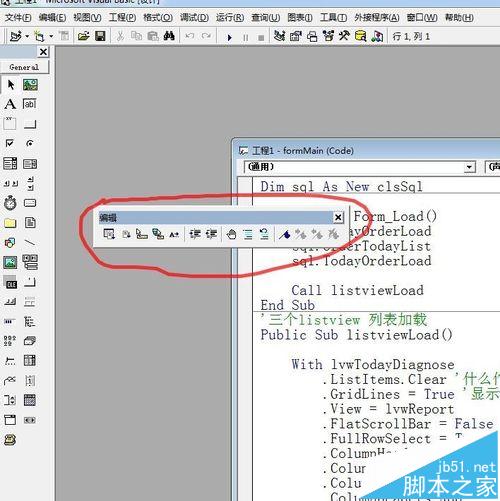Select the OLE control in toolbox
The width and height of the screenshot is (500, 501).
10,283
